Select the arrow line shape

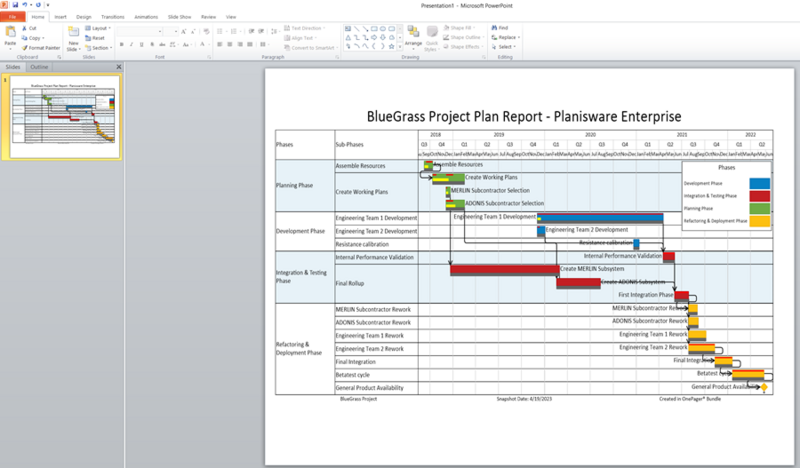(365, 29)
